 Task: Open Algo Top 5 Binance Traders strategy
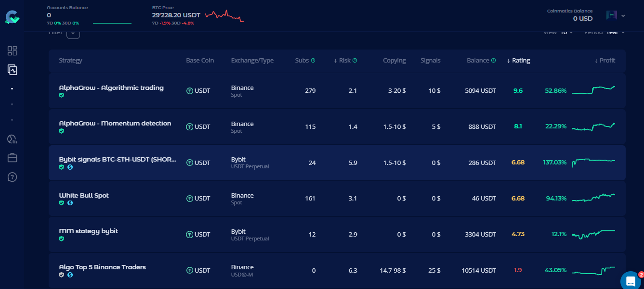point(102,267)
